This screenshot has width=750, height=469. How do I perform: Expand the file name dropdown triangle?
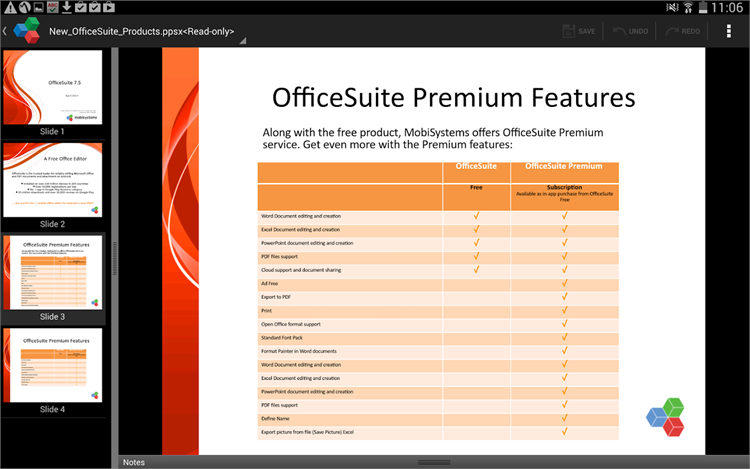pos(243,41)
